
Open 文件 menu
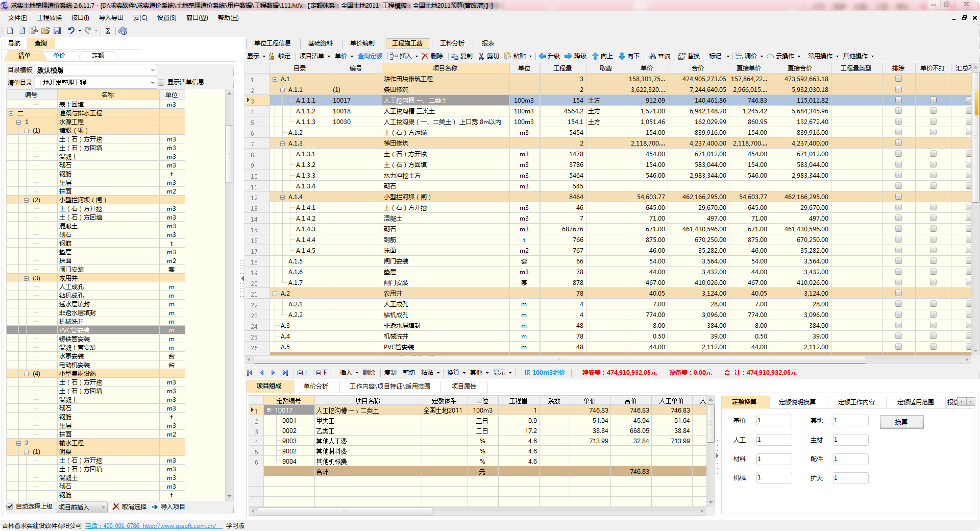pyautogui.click(x=17, y=18)
